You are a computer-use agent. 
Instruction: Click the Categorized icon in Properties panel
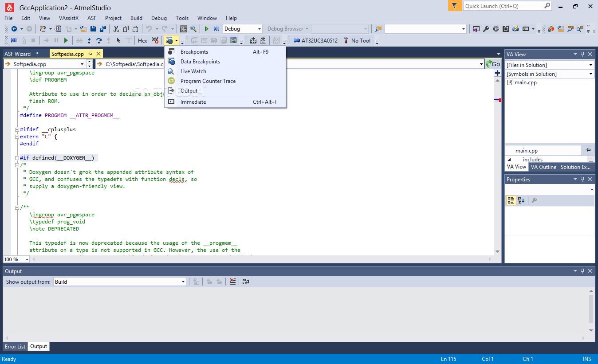(511, 200)
